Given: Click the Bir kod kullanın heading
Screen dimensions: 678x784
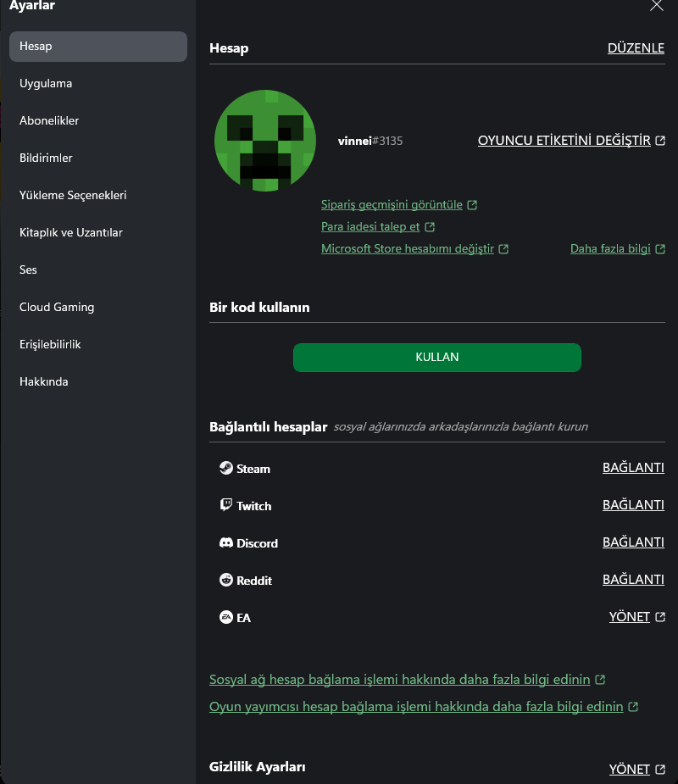Looking at the screenshot, I should pyautogui.click(x=259, y=307).
